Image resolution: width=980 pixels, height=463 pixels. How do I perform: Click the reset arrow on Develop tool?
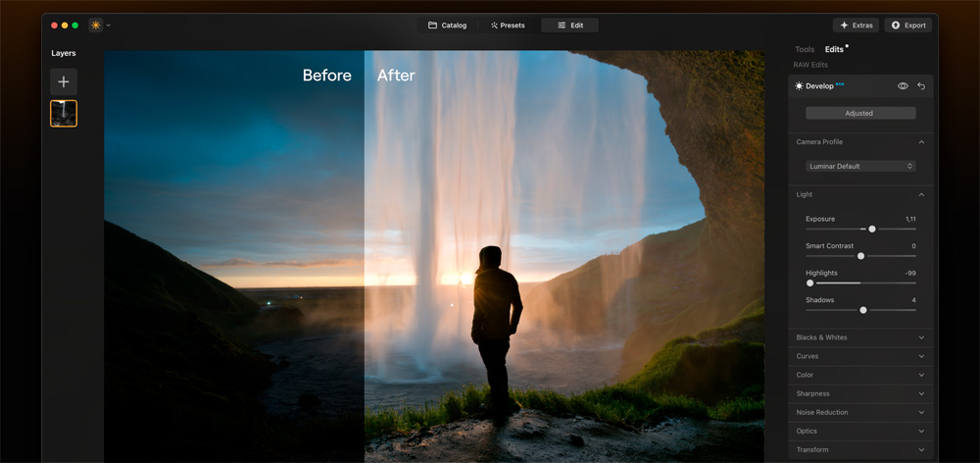coord(921,86)
